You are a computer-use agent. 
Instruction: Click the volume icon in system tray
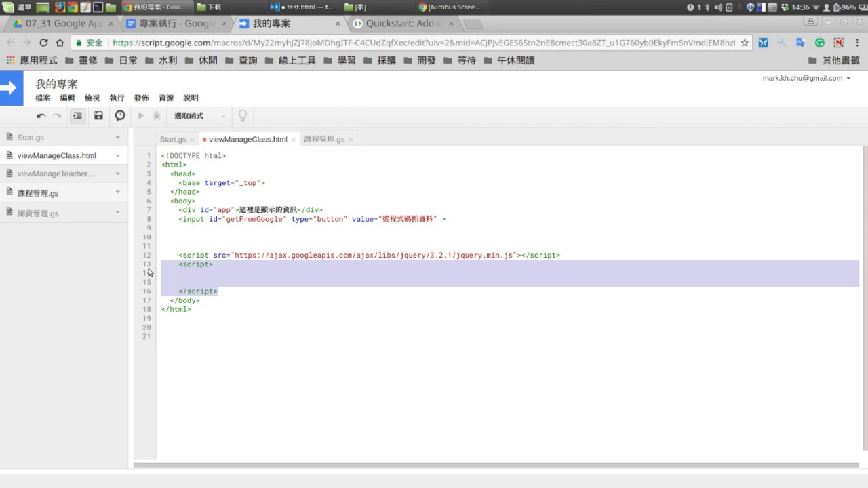[x=718, y=7]
